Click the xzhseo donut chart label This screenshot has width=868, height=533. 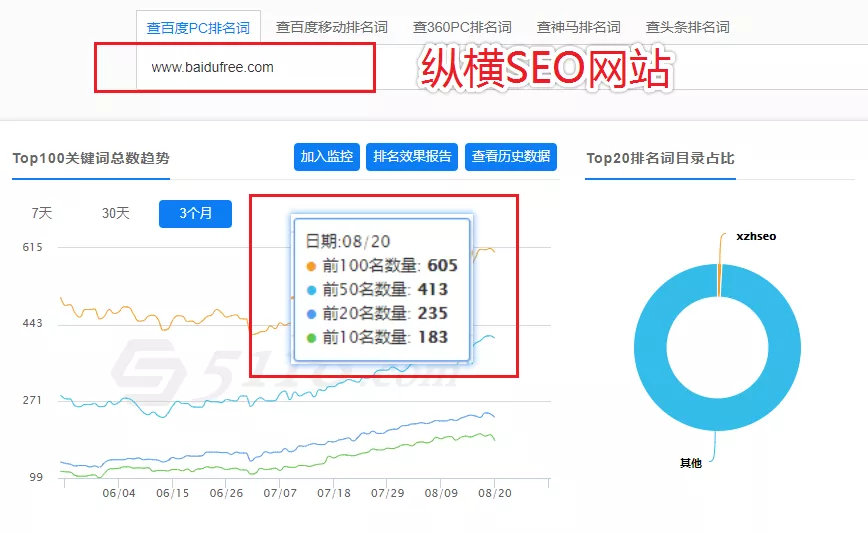point(756,236)
